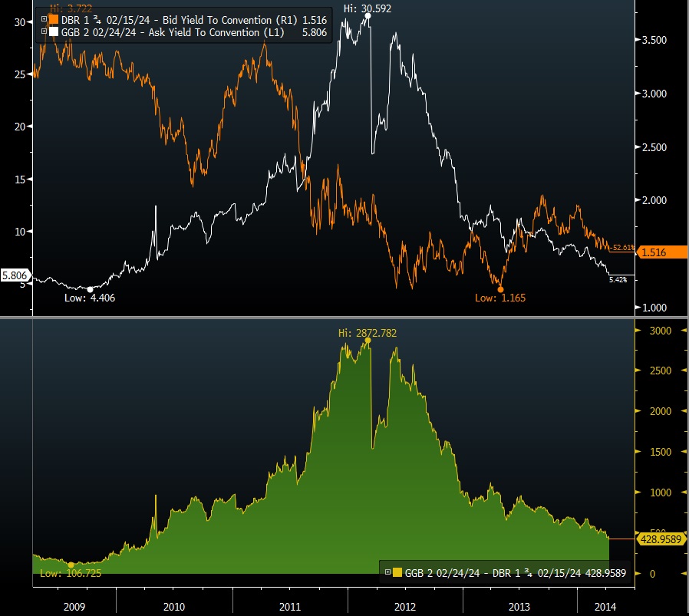Image resolution: width=689 pixels, height=616 pixels.
Task: Click the white Hi: 30.592 peak marker dot
Action: pyautogui.click(x=368, y=16)
